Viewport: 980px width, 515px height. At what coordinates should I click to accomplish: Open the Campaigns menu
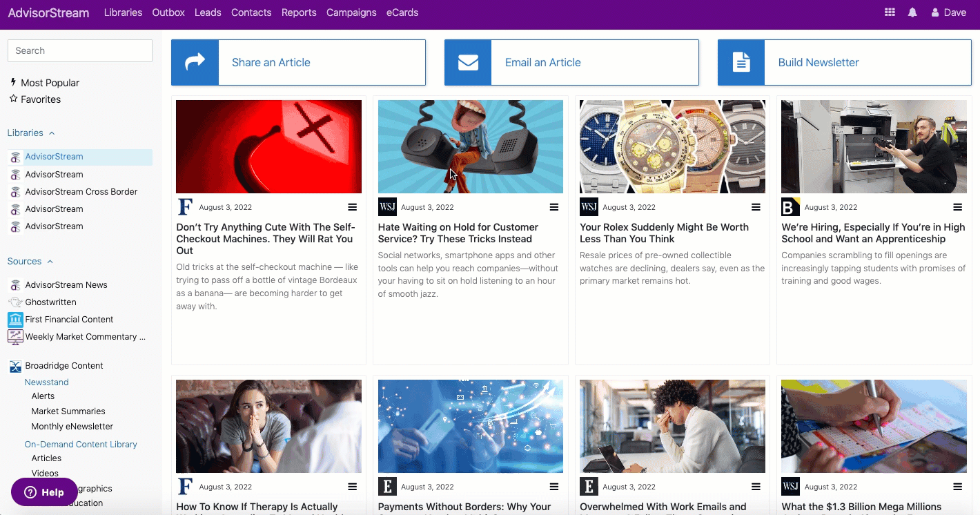(351, 12)
